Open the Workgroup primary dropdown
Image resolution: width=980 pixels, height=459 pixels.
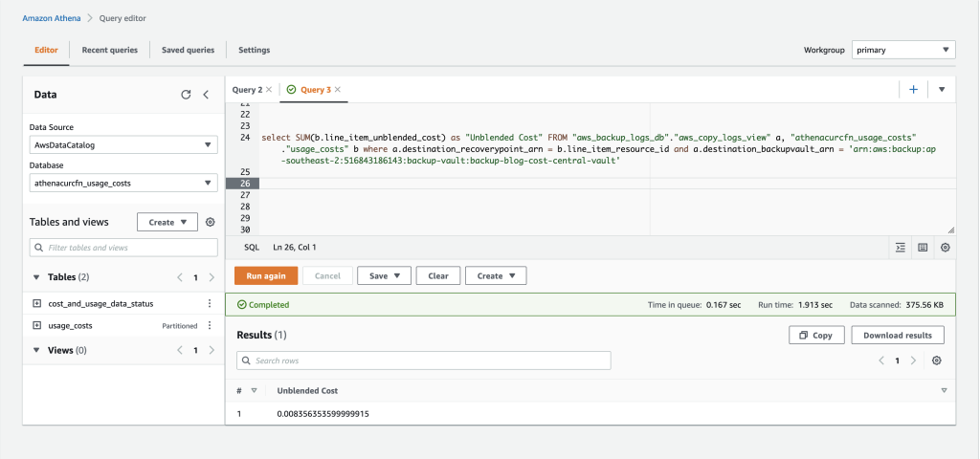(903, 50)
